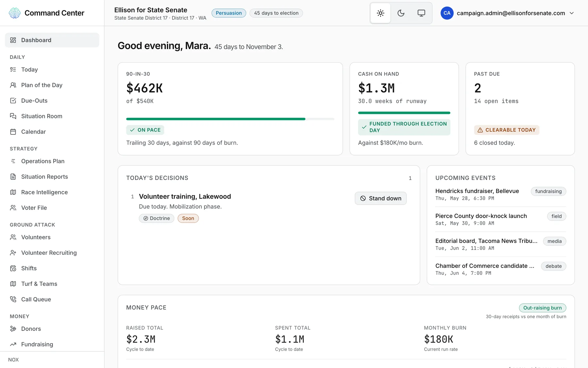This screenshot has height=368, width=588.
Task: Click the cash on hand runway bar
Action: pos(404,113)
